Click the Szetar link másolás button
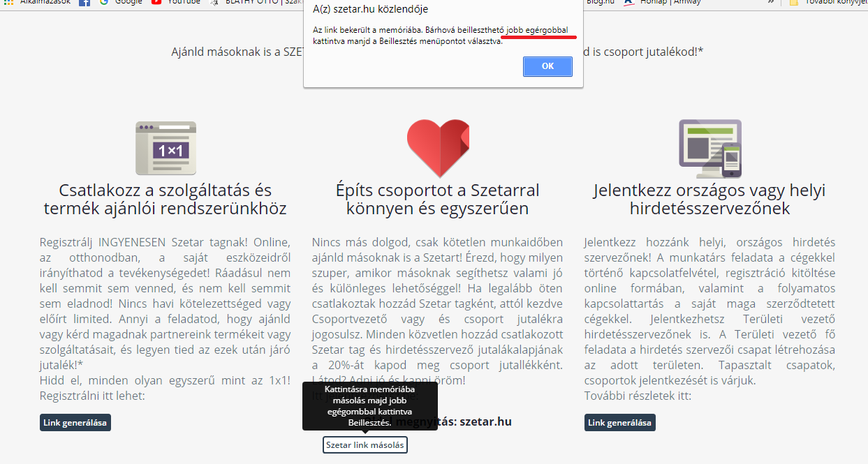Screen dimensions: 868x464 (365, 444)
